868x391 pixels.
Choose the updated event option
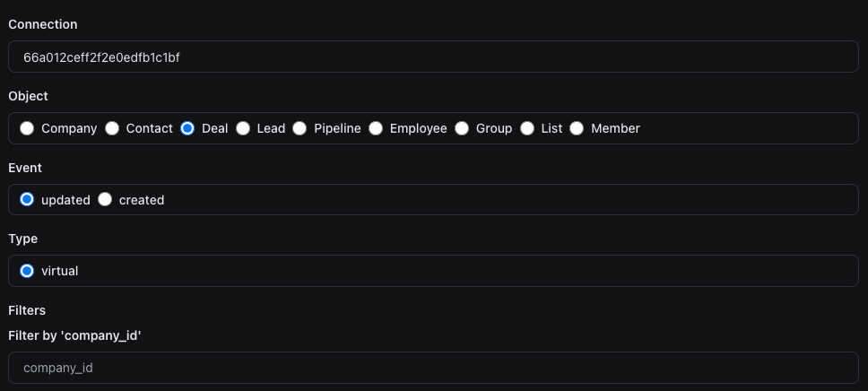(27, 200)
